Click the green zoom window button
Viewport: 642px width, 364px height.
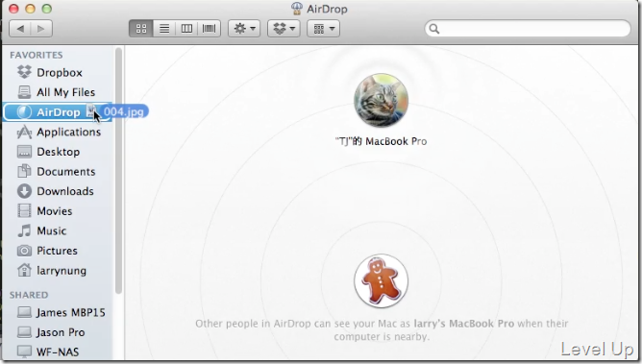click(x=47, y=9)
